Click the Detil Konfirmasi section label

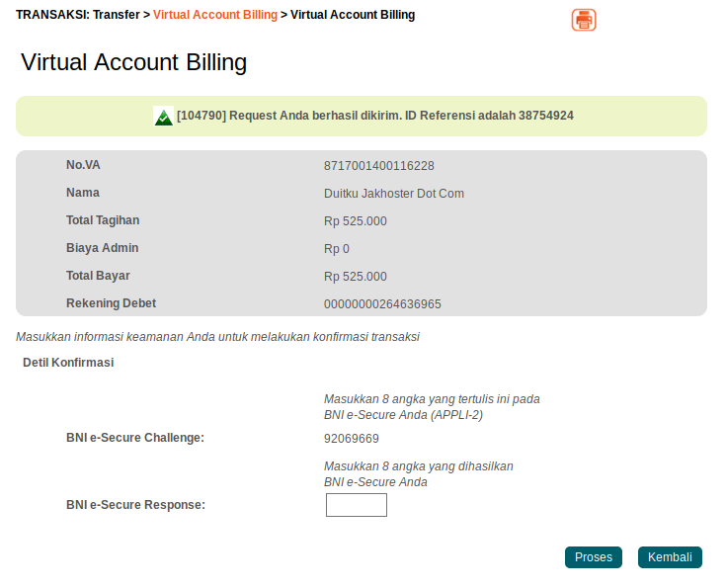click(x=68, y=363)
